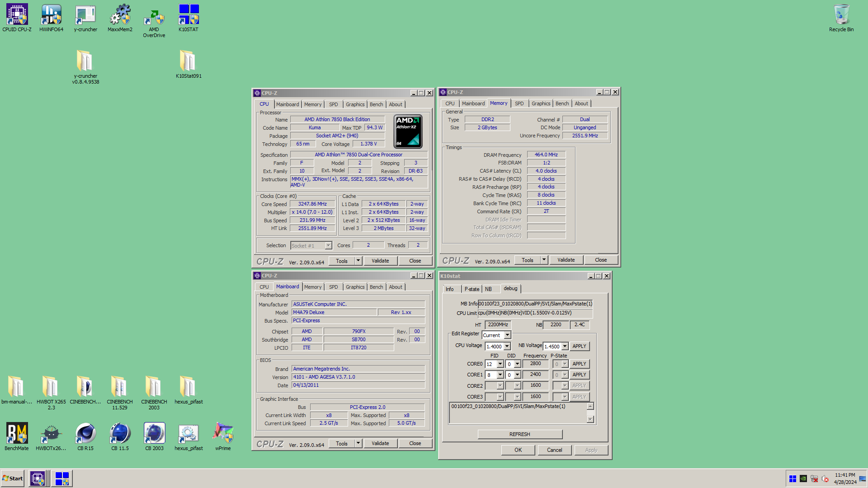
Task: Expand Tools dropdown arrow in Memory window
Action: click(x=544, y=260)
